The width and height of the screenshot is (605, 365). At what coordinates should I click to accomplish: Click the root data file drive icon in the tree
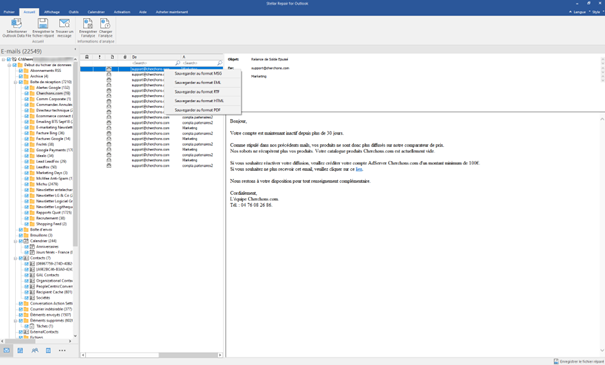coord(14,59)
